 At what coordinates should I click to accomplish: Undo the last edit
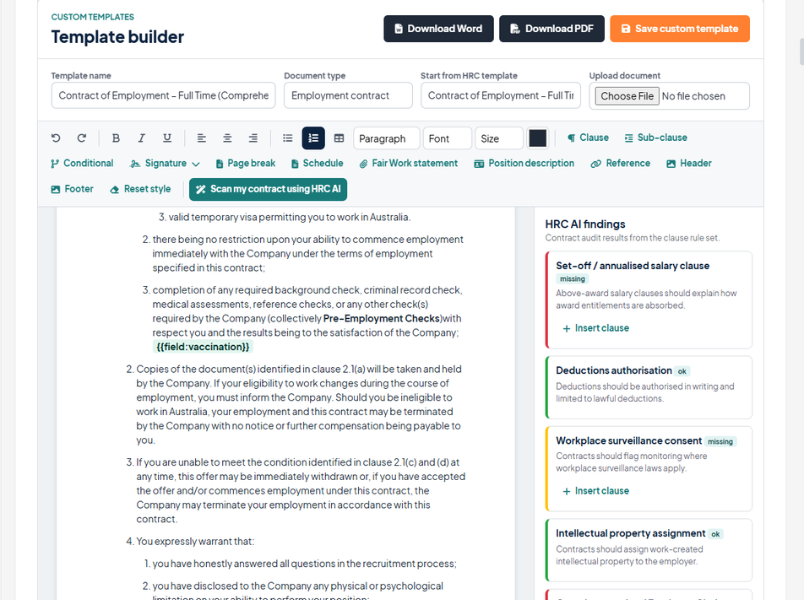point(56,138)
